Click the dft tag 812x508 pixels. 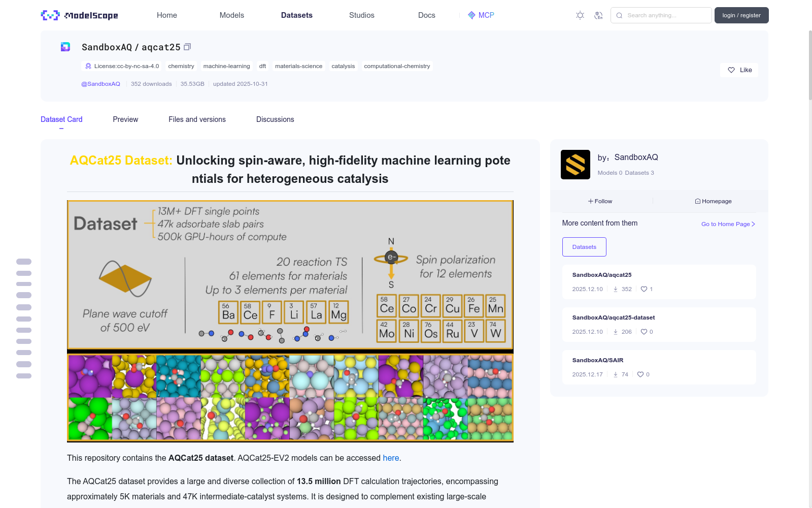tap(262, 66)
